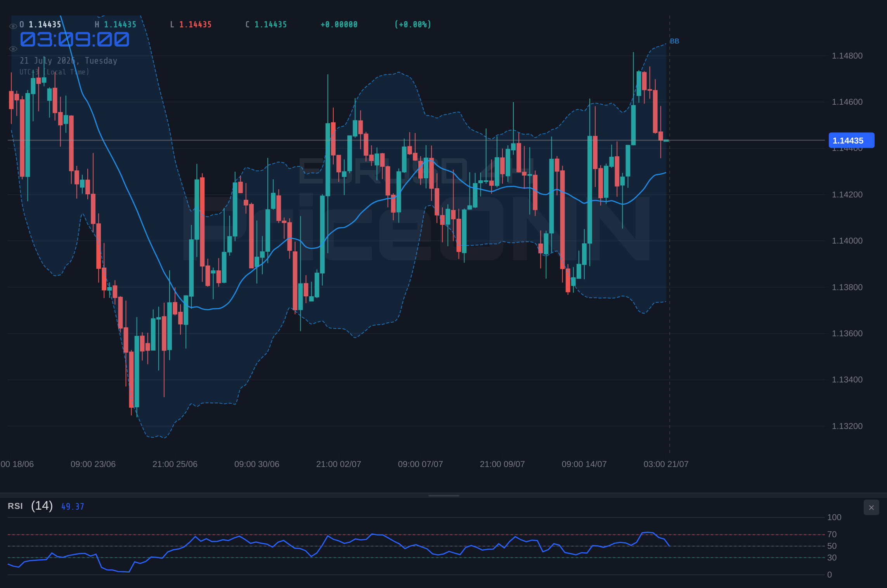Image resolution: width=887 pixels, height=588 pixels.
Task: Click the 21:00 25/06 time label
Action: tap(175, 464)
